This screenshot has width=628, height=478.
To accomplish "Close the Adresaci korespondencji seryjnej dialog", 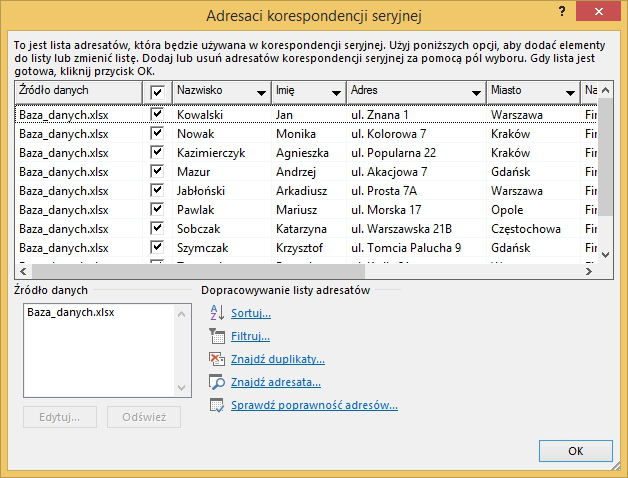I will [x=598, y=11].
